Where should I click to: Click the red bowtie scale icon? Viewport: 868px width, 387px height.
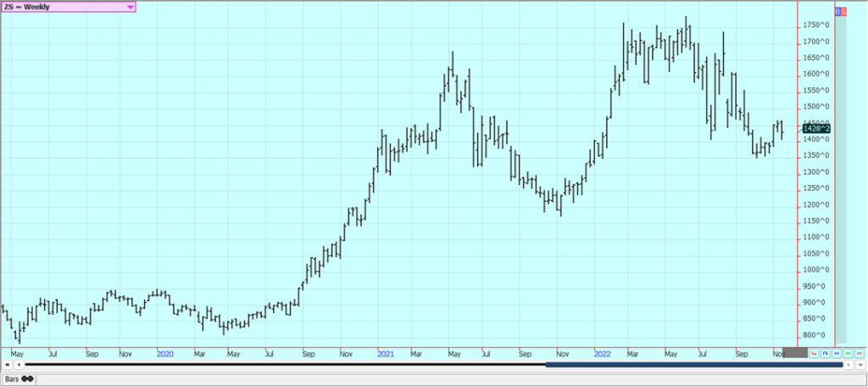tap(860, 353)
